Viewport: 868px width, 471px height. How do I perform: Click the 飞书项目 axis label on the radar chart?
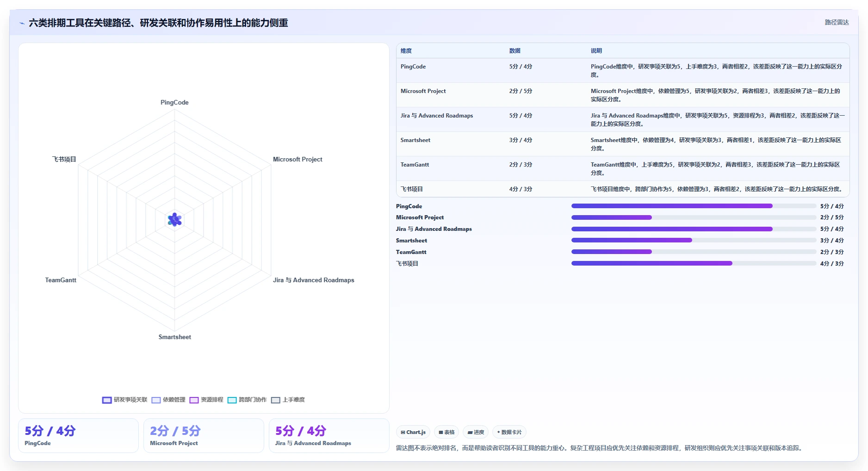(x=64, y=159)
